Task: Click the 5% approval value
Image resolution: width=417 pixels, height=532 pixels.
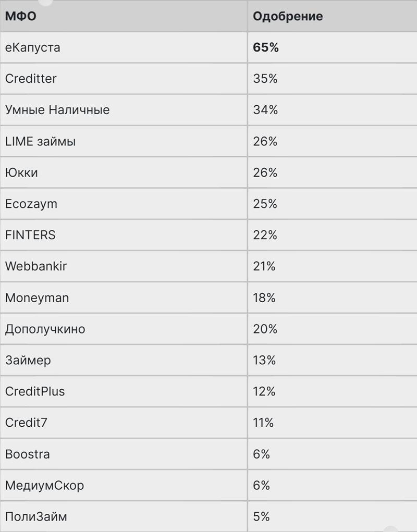Action: (261, 517)
